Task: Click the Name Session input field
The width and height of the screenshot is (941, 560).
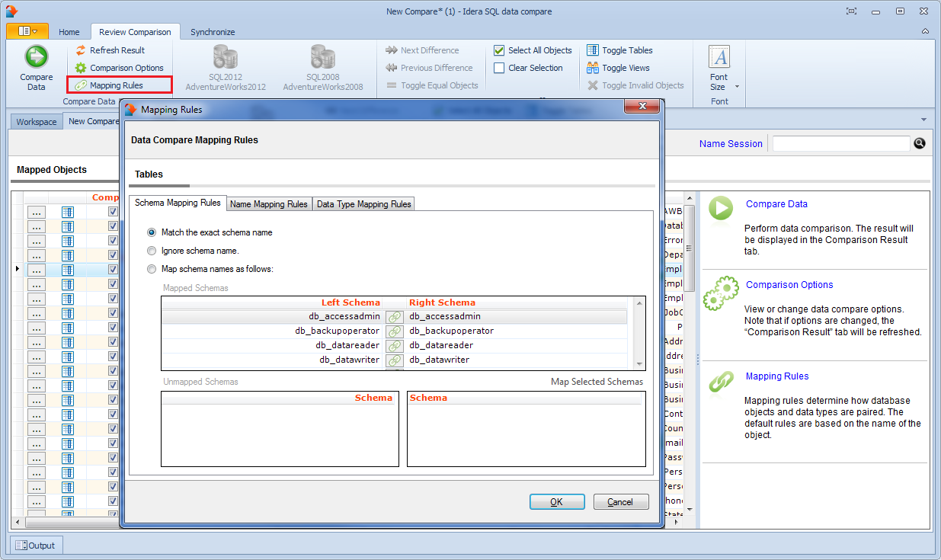Action: pyautogui.click(x=841, y=143)
